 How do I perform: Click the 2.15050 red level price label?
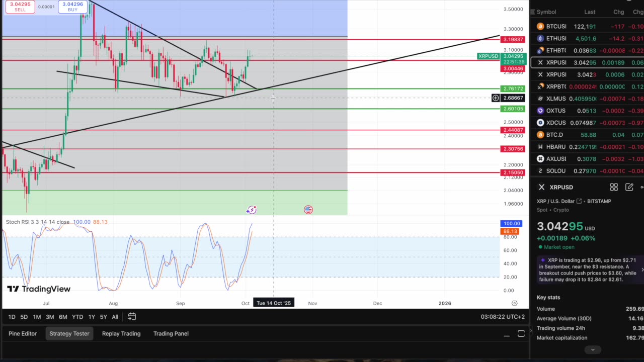coord(513,173)
